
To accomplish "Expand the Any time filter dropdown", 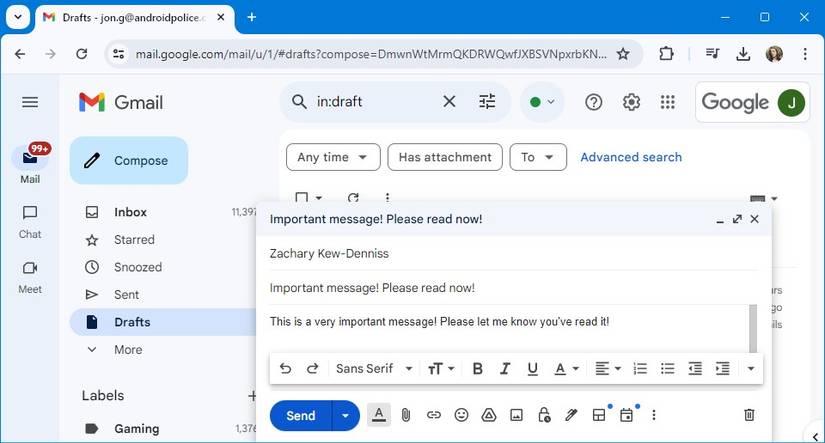I will pos(333,157).
